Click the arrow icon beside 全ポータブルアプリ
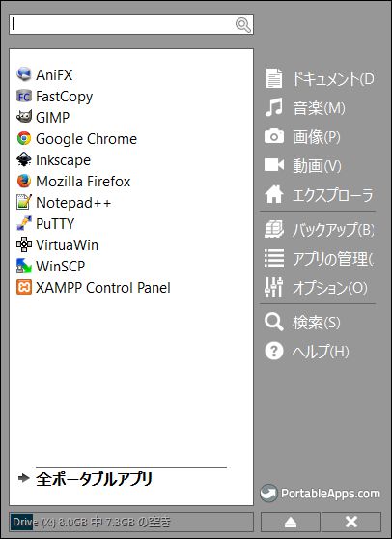Screen dimensions: 392x539 (24, 478)
